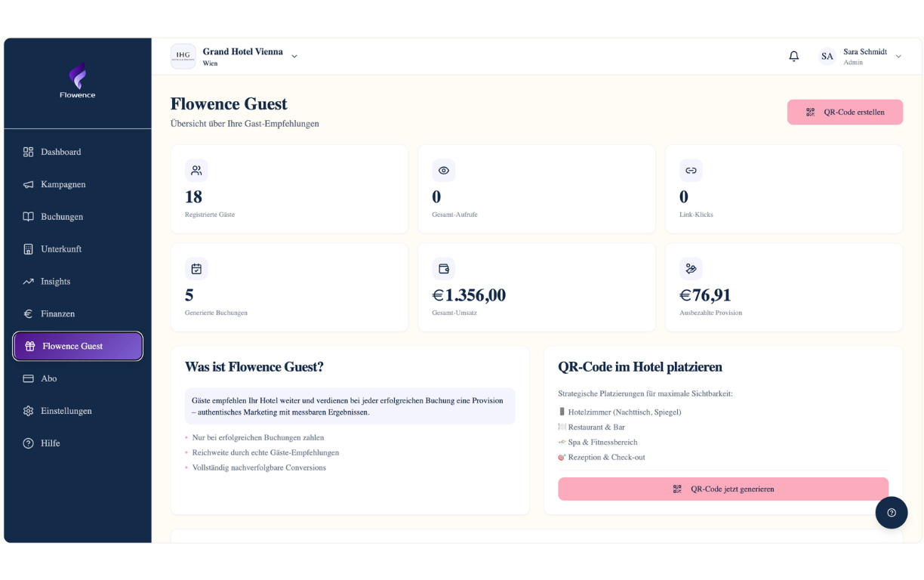Click the Gesamt-Aufrufe label
Image resolution: width=924 pixels, height=580 pixels.
[x=454, y=214]
